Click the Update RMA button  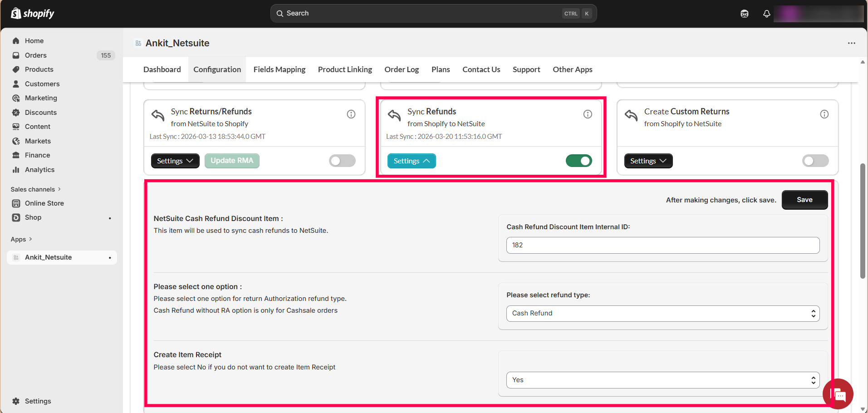pos(232,161)
